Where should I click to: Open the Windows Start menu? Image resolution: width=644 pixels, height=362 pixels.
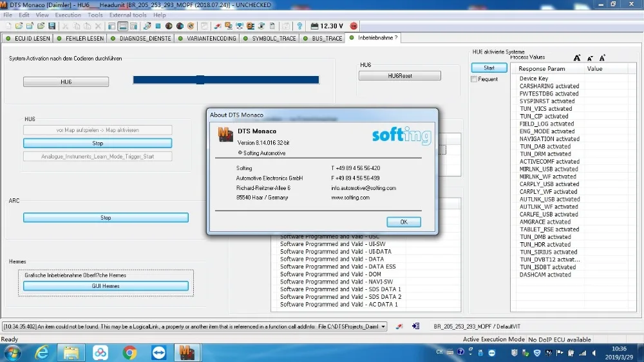click(x=12, y=353)
